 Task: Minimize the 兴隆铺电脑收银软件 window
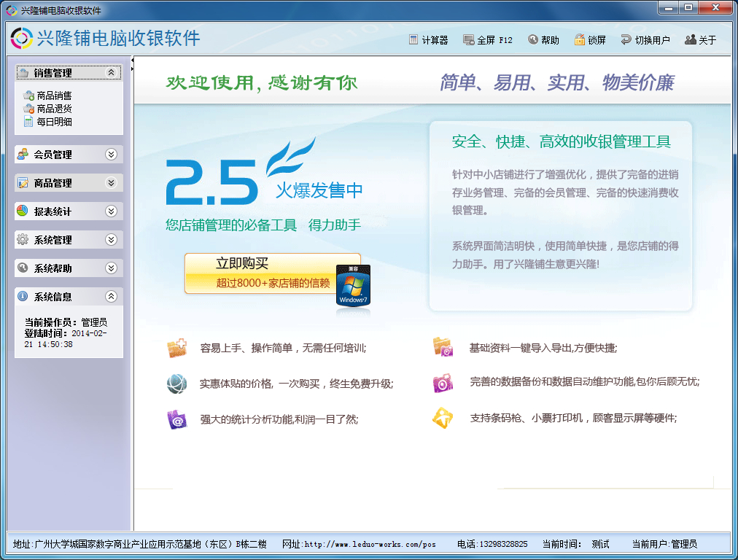coord(668,7)
